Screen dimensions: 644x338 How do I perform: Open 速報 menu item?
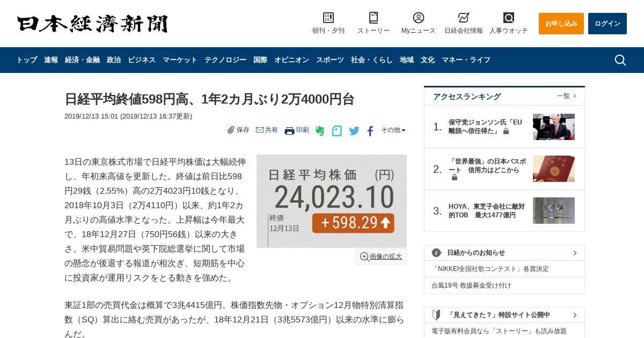pyautogui.click(x=51, y=60)
